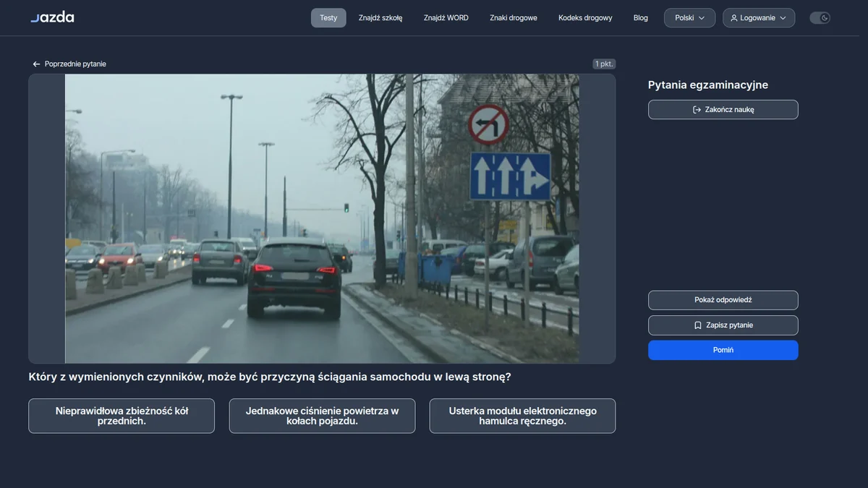The height and width of the screenshot is (488, 868).
Task: Click the user icon in Logowanie
Action: click(734, 18)
